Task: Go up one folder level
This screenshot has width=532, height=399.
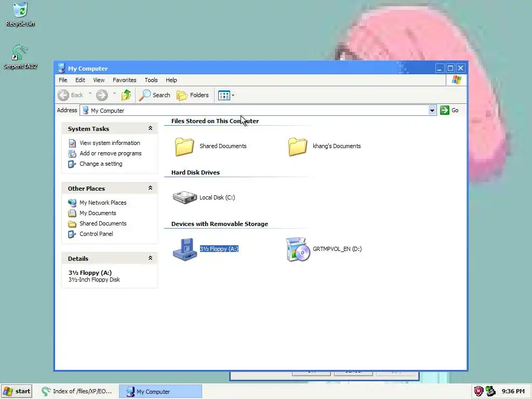Action: click(x=126, y=95)
